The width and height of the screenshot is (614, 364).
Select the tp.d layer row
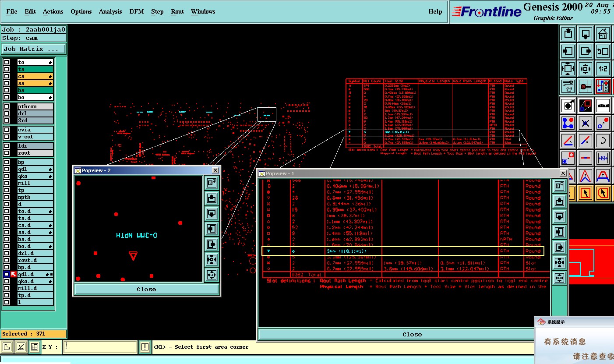[35, 295]
